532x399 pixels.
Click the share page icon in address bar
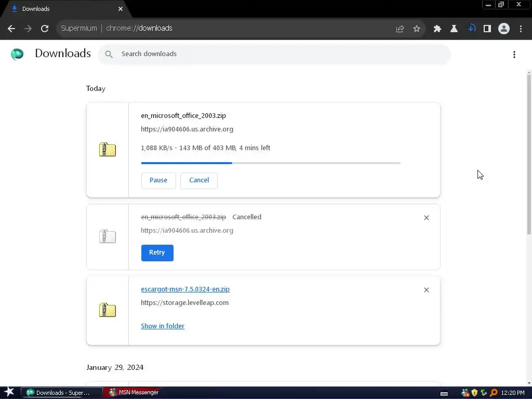[x=400, y=29]
